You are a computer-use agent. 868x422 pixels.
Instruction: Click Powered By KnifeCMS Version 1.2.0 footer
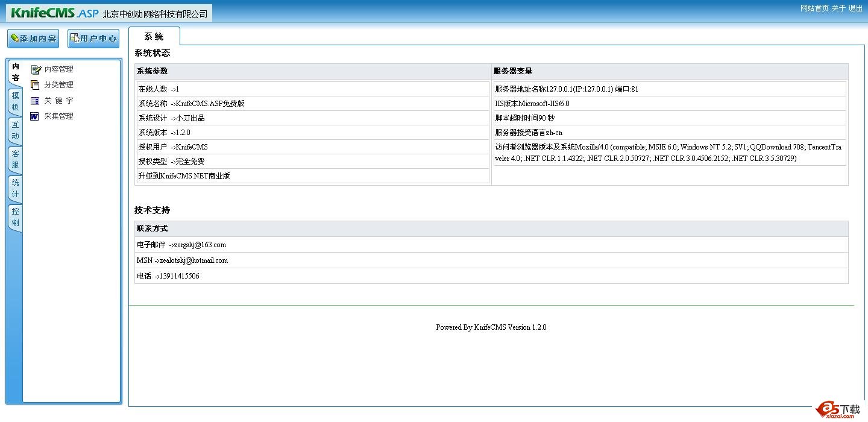point(491,327)
